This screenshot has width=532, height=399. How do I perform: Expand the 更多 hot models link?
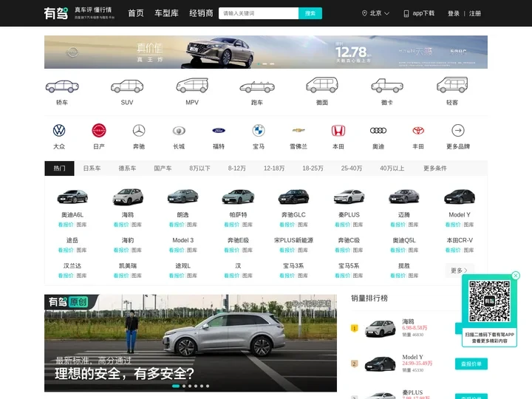(x=459, y=270)
